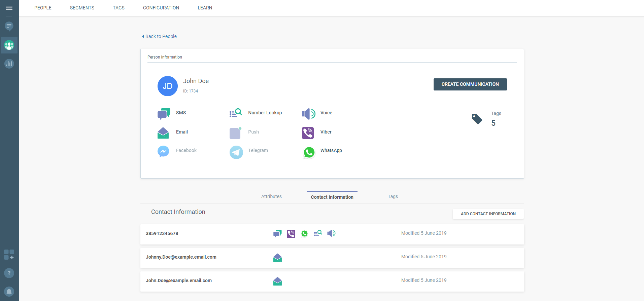Click the tag icon beside Tags count
Screen dimensions: 644x301
477,119
